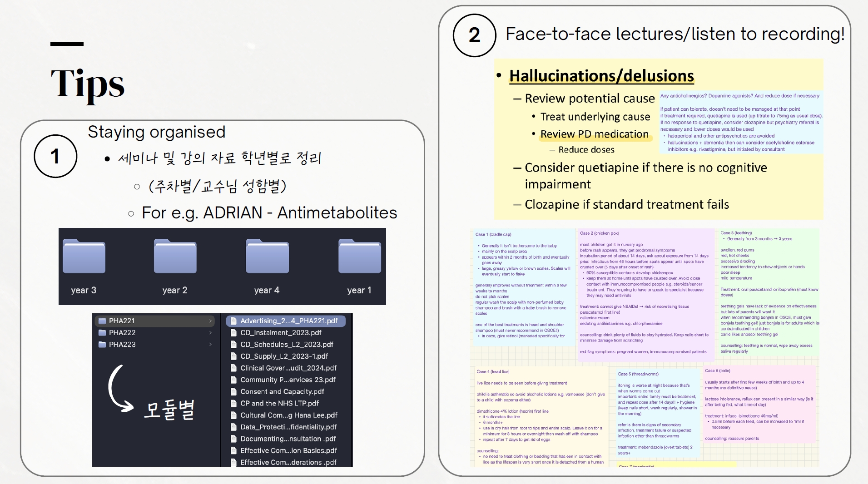Click the file icon of CP and the NHS LTP.pdf
The image size is (868, 484).
coord(233,403)
